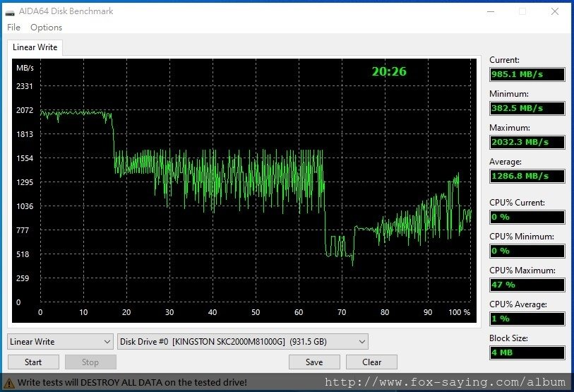Click the MB/s axis label on graph
Image resolution: width=574 pixels, height=392 pixels.
tap(25, 68)
